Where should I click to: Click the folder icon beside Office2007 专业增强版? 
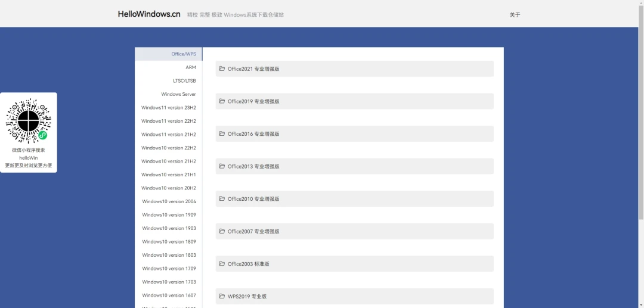click(222, 231)
